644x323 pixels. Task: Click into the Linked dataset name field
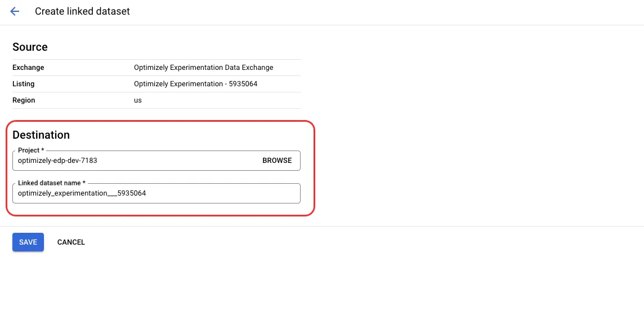156,193
